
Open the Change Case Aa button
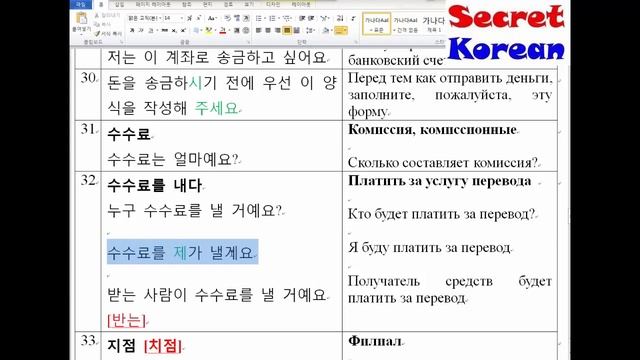[211, 18]
